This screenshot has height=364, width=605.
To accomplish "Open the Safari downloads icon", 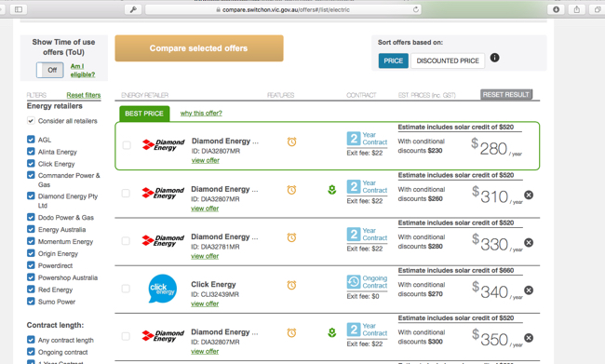I will [x=556, y=9].
